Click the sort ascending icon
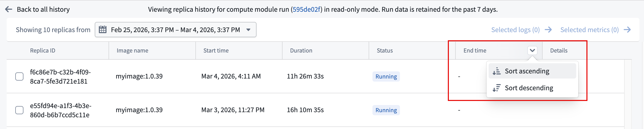The image size is (644, 129). pos(497,71)
